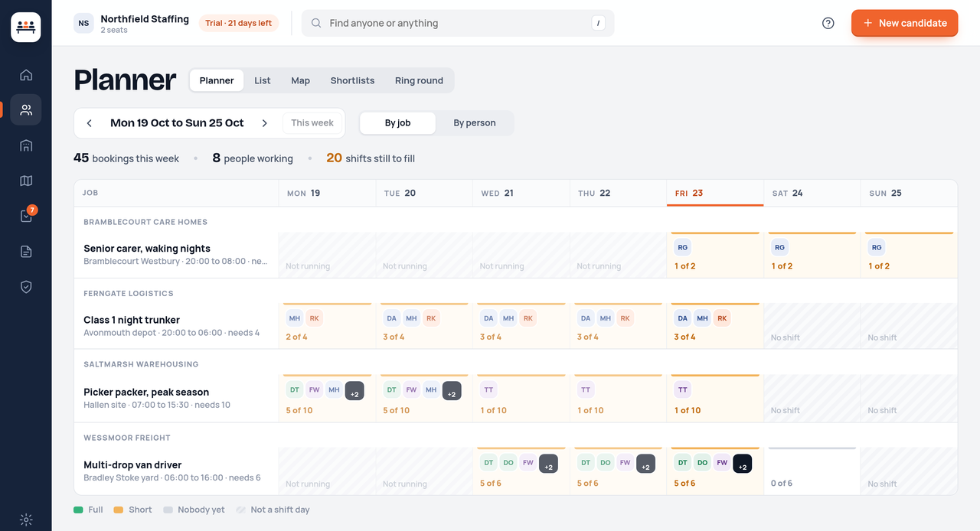Click the Mon 19 column header

(x=327, y=194)
